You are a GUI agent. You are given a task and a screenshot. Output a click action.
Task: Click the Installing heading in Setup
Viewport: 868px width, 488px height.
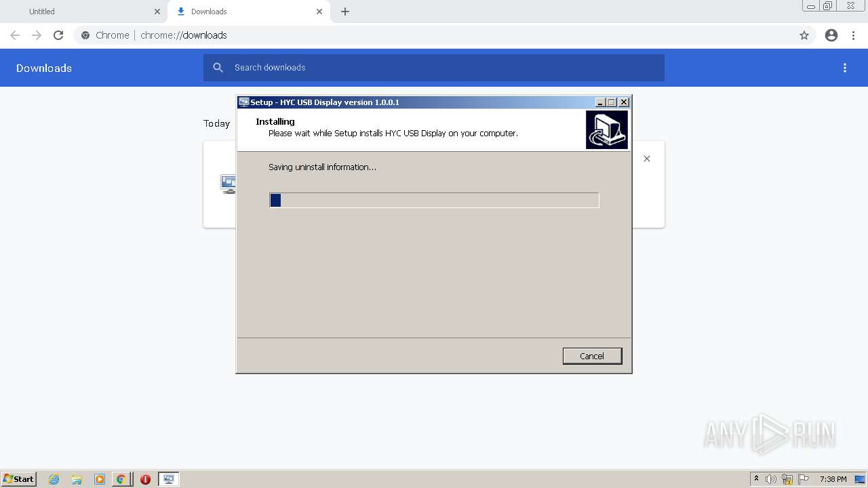275,121
